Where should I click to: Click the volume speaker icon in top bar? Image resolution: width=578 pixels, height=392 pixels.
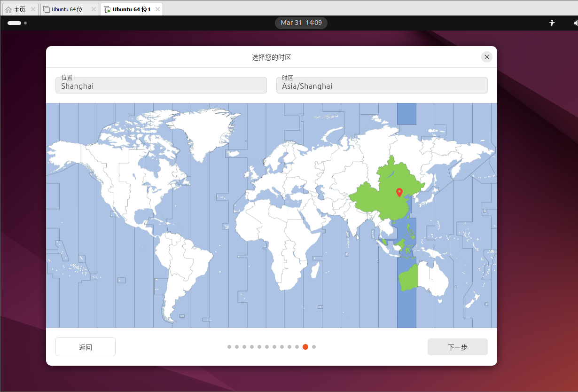pos(576,23)
